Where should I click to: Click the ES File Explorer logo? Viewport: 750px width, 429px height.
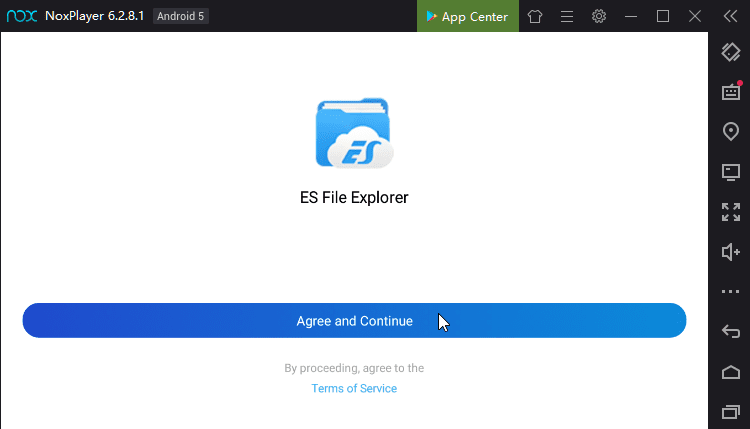pyautogui.click(x=354, y=133)
